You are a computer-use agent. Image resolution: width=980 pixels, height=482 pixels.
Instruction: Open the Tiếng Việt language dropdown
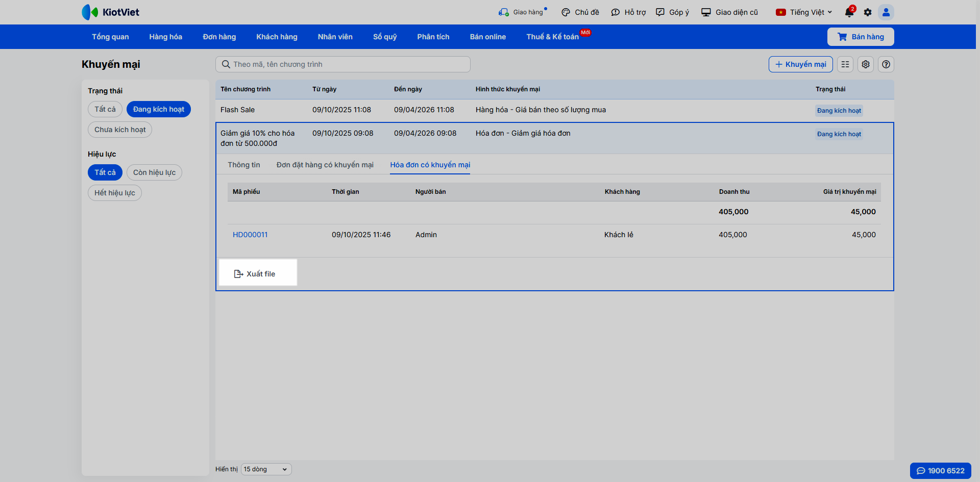804,12
